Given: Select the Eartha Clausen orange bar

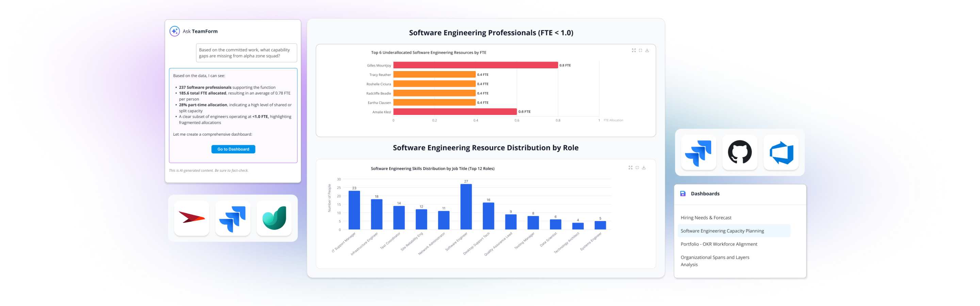Looking at the screenshot, I should (x=435, y=103).
